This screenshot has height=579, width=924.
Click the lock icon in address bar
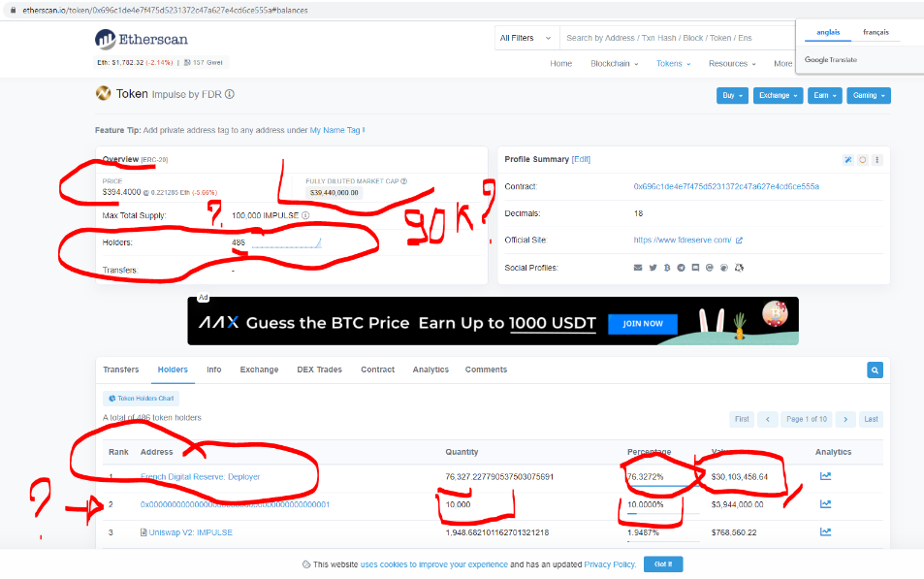pyautogui.click(x=13, y=10)
